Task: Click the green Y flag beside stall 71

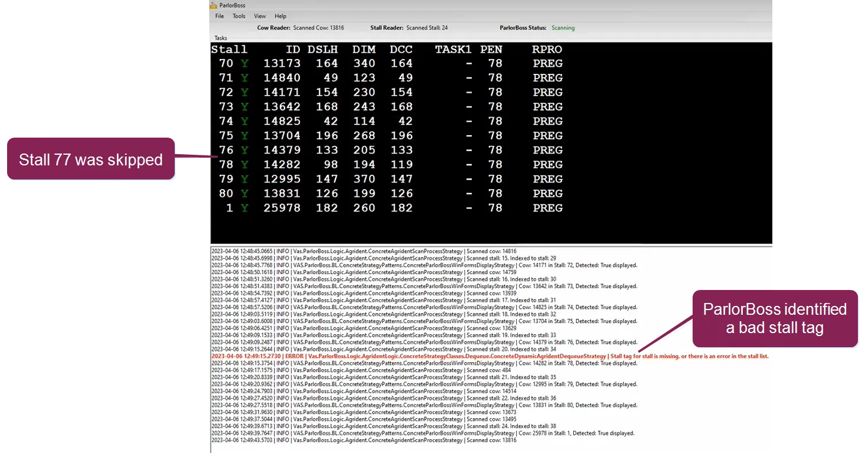Action: [244, 78]
